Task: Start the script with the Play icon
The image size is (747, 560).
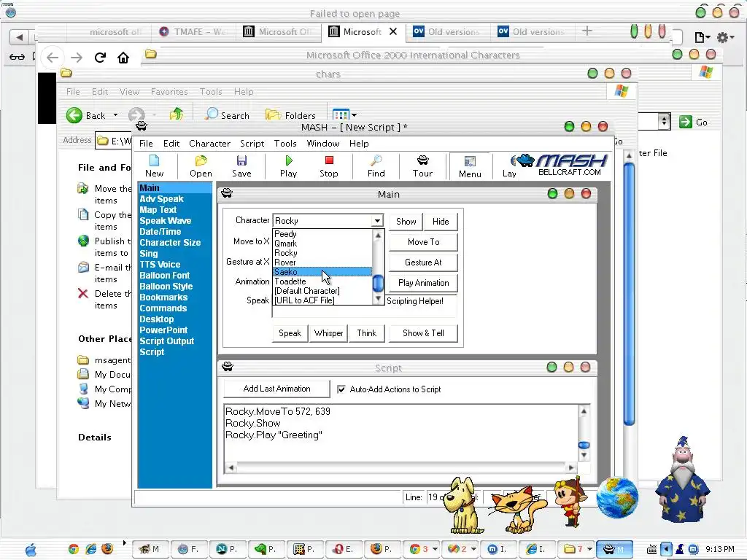Action: [288, 166]
